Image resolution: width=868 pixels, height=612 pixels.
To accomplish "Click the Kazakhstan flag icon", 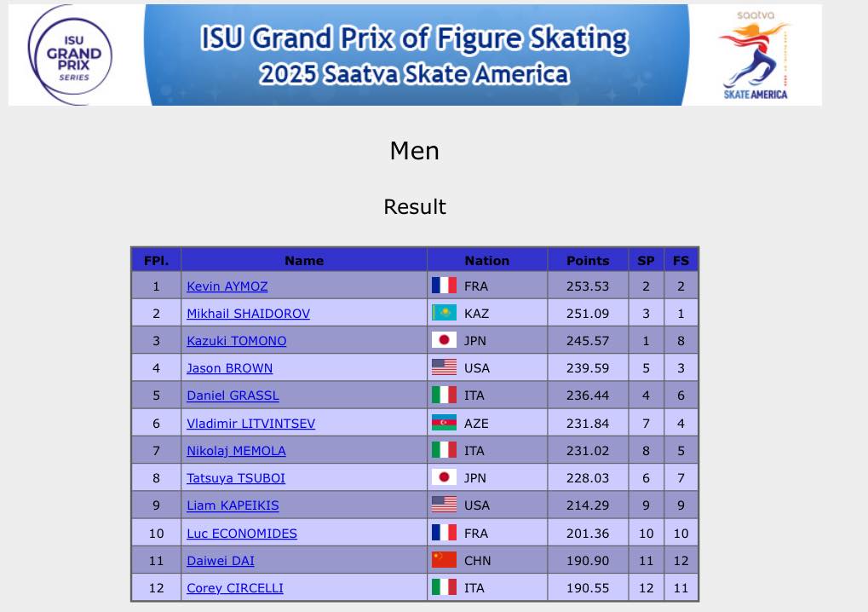I will pos(444,313).
